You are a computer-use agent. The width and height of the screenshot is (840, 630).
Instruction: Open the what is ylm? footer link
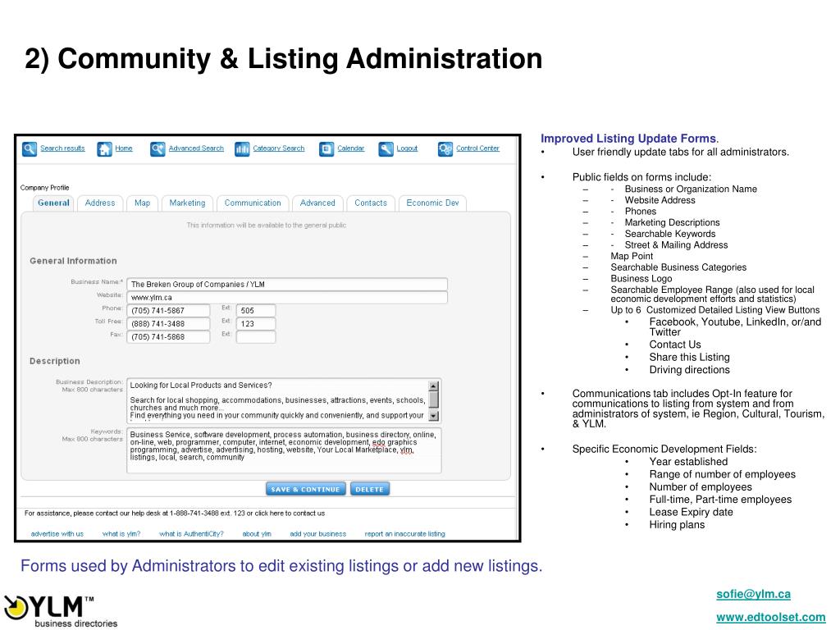(121, 534)
